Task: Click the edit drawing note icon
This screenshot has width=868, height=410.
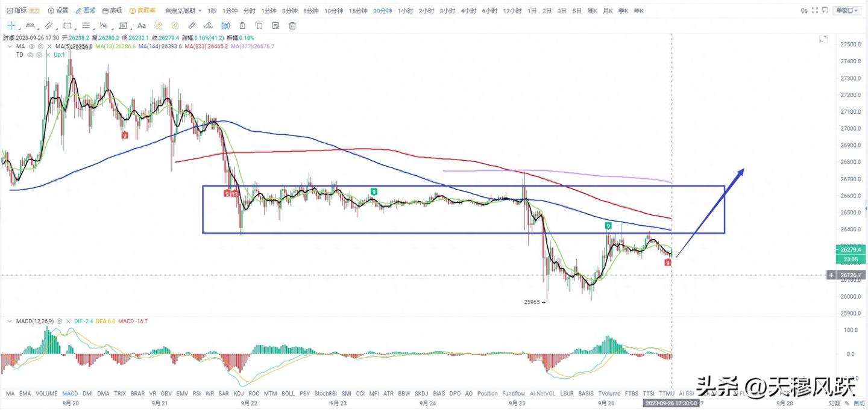Action: click(275, 26)
